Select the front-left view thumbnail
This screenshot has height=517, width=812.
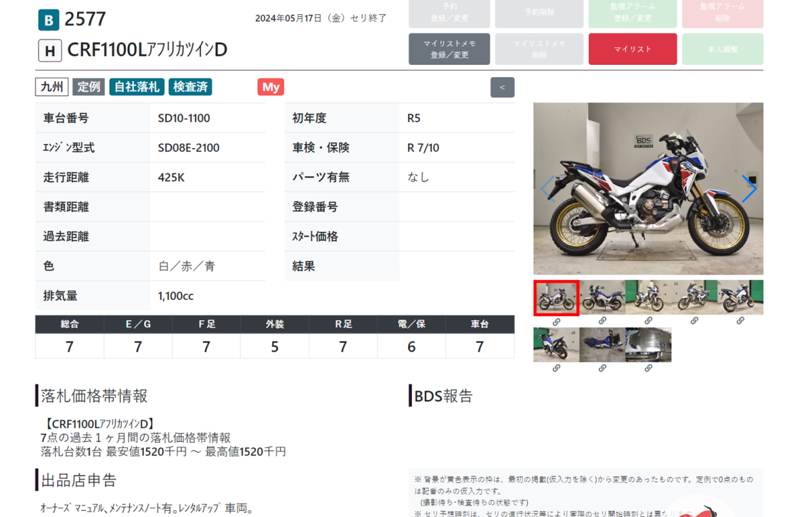pyautogui.click(x=694, y=298)
